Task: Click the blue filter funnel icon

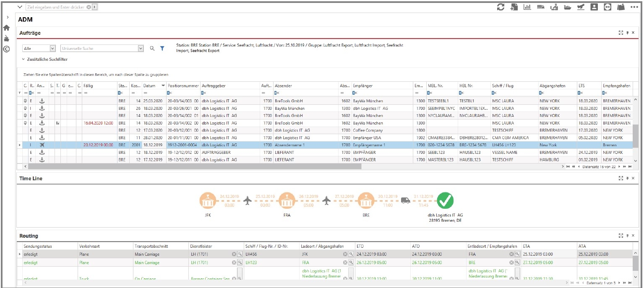Action: point(162,49)
